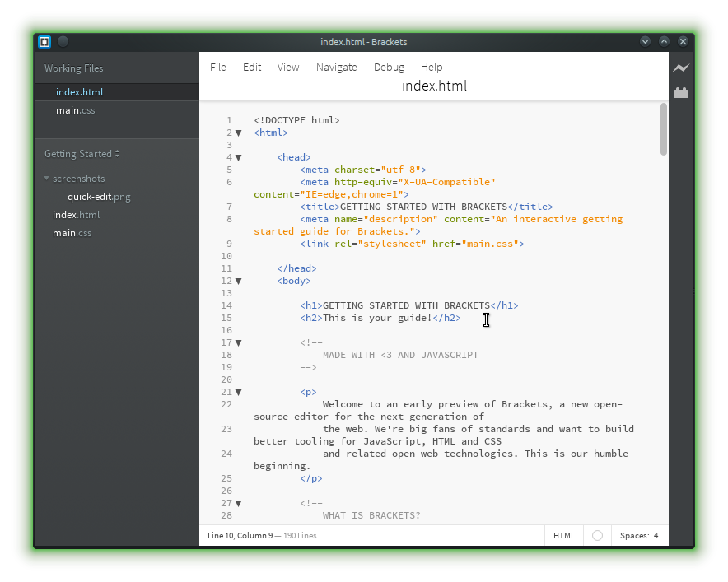Collapse the screenshots folder
This screenshot has height=582, width=728.
(x=46, y=178)
